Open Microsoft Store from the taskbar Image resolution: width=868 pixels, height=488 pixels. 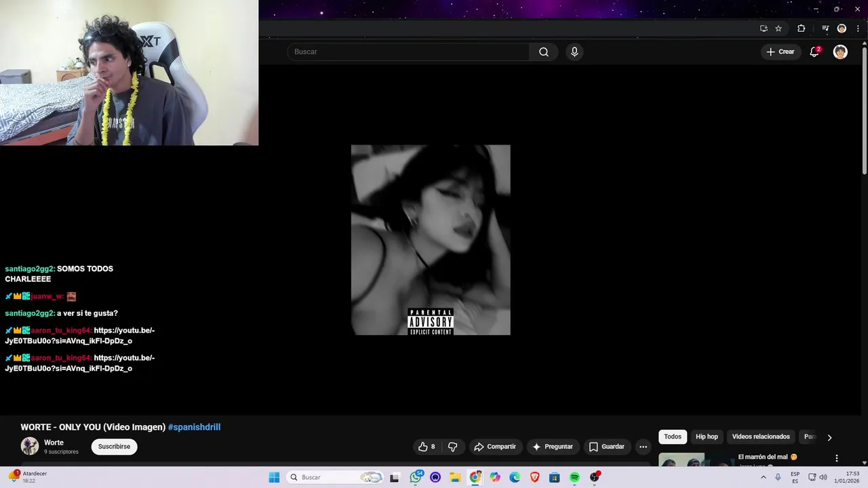coord(554,477)
